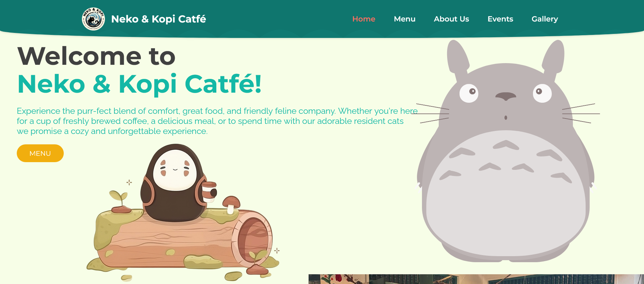Open the About Us page
This screenshot has width=644, height=284.
(451, 19)
